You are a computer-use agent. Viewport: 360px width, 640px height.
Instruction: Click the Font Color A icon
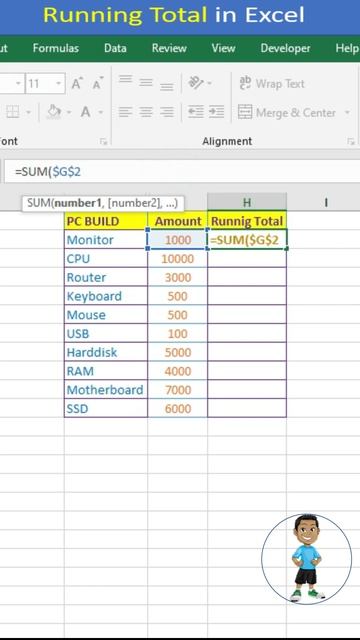[x=85, y=111]
